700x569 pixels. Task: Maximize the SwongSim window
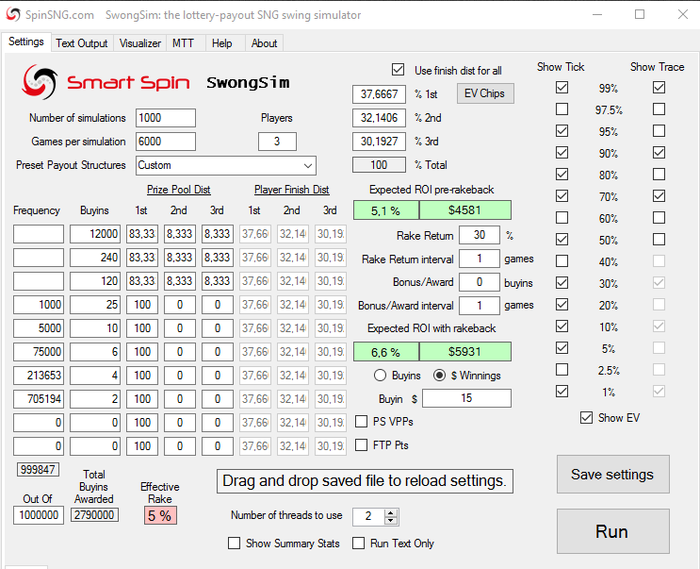[640, 14]
